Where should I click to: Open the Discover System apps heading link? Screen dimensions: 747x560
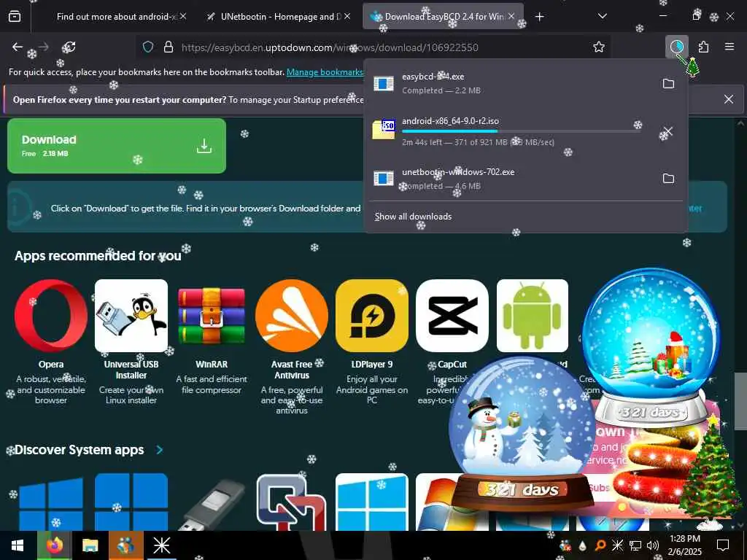point(79,450)
